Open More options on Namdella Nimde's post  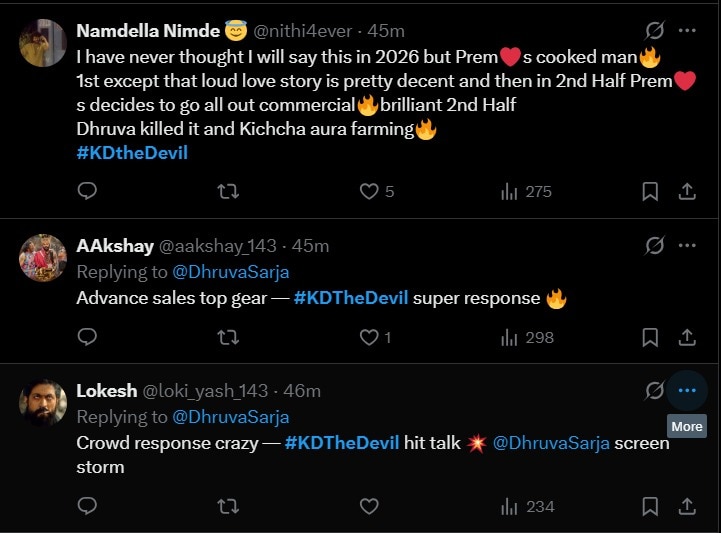(x=687, y=30)
